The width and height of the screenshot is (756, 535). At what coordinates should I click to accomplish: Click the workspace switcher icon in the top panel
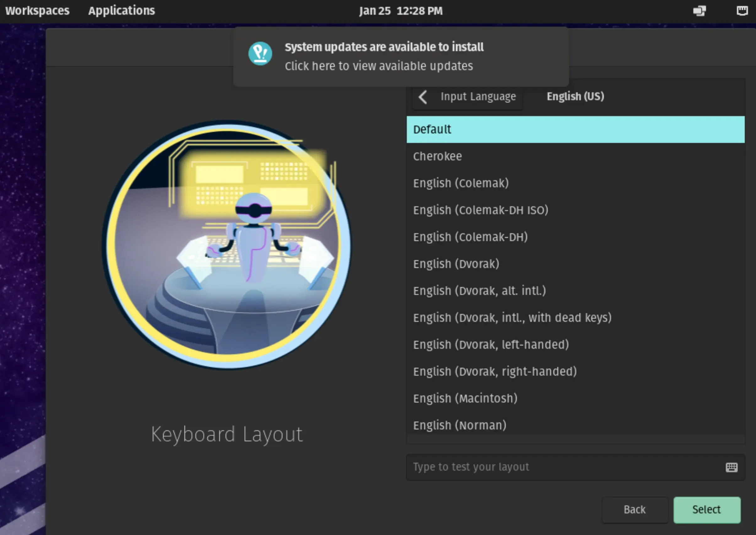tap(700, 11)
